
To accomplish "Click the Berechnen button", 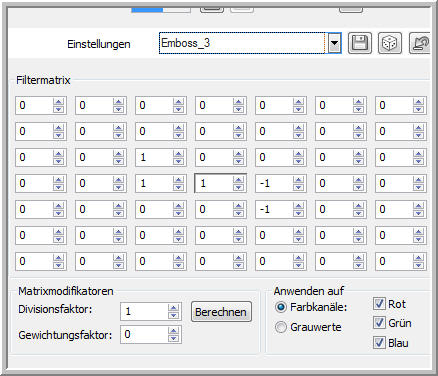I will [x=221, y=312].
